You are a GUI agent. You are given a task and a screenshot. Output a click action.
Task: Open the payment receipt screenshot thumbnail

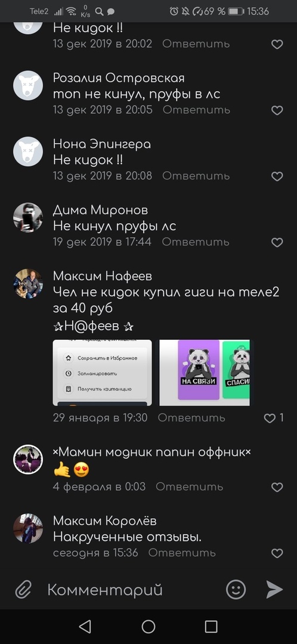[x=103, y=373]
